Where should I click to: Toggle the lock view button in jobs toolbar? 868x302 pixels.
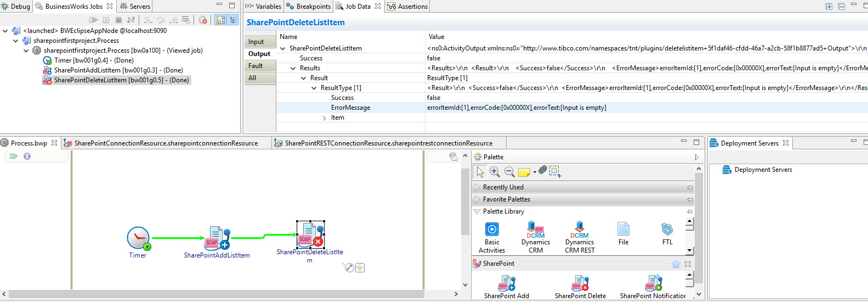220,20
